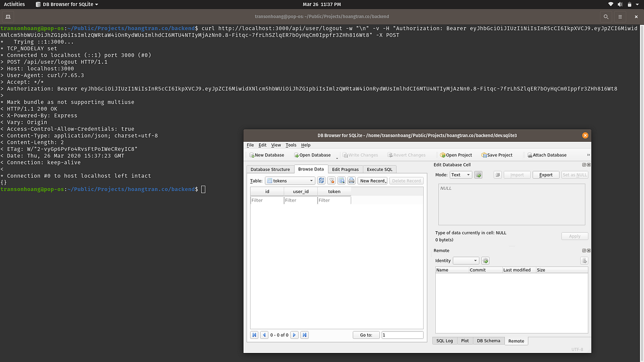This screenshot has height=362, width=644.
Task: Insert a New Record
Action: pyautogui.click(x=371, y=180)
